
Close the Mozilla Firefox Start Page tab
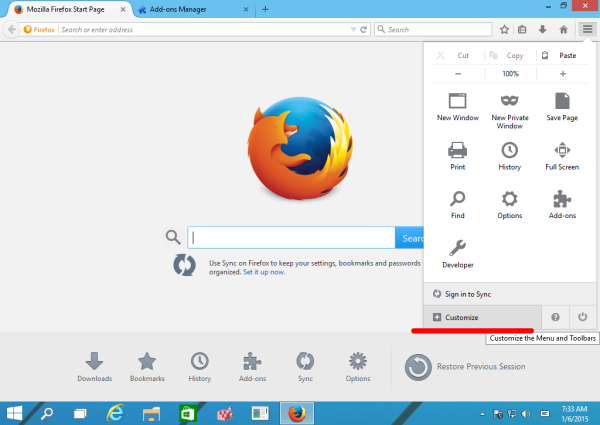point(123,9)
